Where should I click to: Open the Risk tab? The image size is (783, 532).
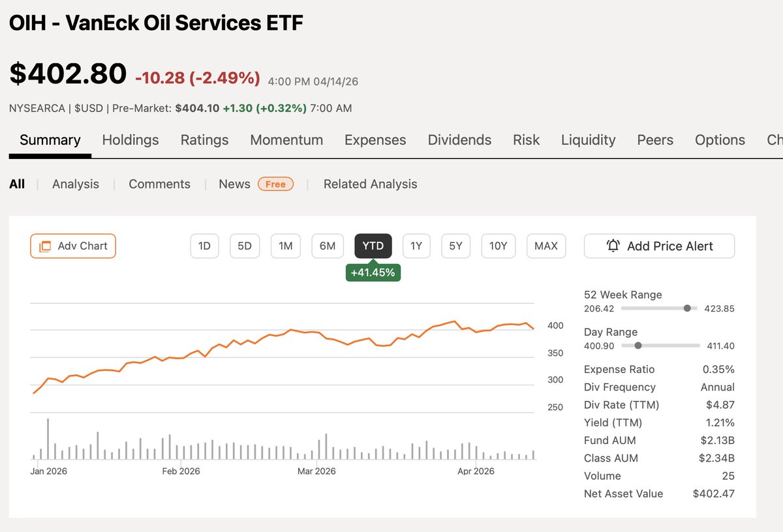(526, 140)
